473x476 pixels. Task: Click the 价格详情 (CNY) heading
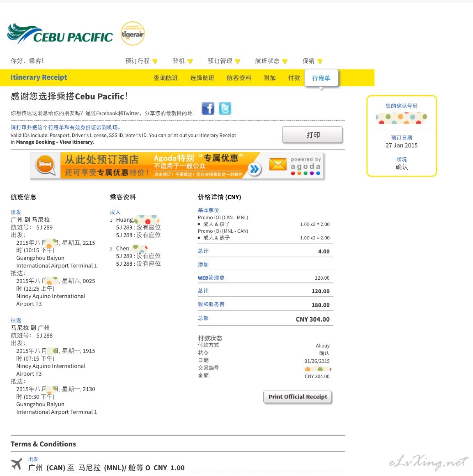(x=219, y=197)
